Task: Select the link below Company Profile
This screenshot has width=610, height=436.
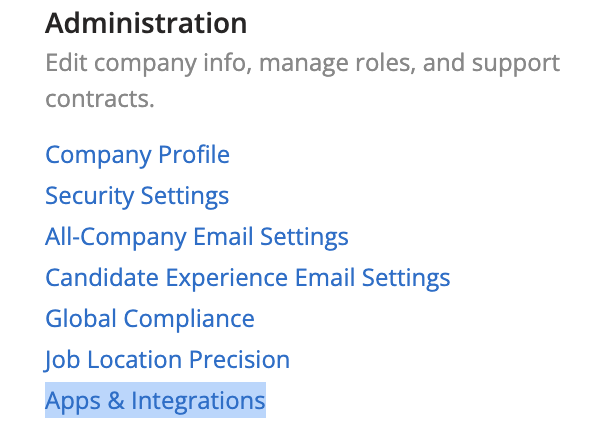Action: pyautogui.click(x=137, y=196)
